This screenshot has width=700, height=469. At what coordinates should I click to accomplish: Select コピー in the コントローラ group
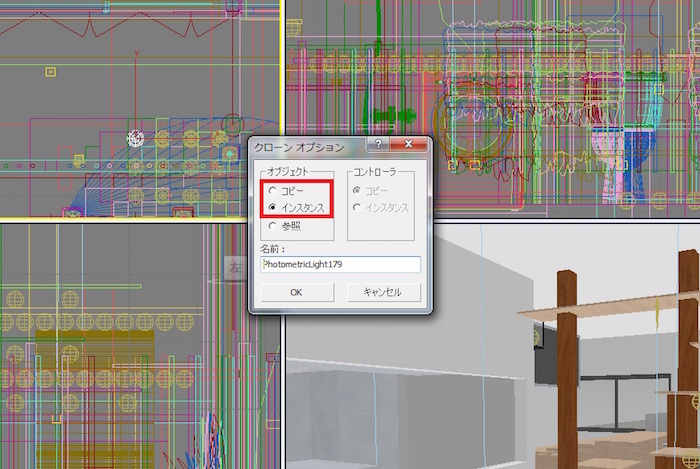click(x=359, y=190)
